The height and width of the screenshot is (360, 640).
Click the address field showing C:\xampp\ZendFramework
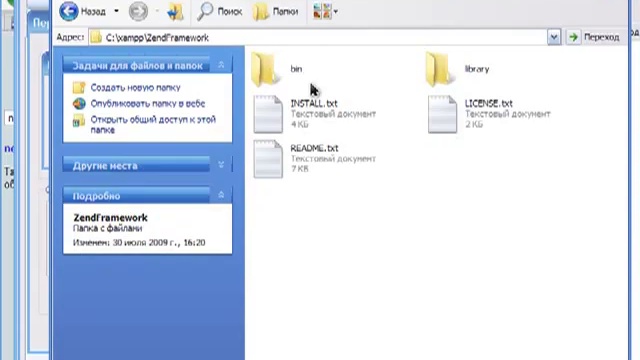pos(318,38)
